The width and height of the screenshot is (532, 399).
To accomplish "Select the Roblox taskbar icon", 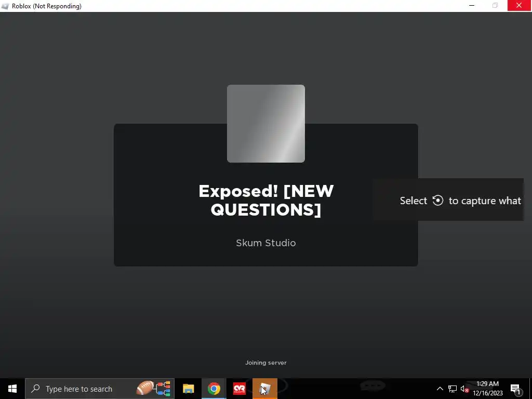I will click(x=265, y=389).
